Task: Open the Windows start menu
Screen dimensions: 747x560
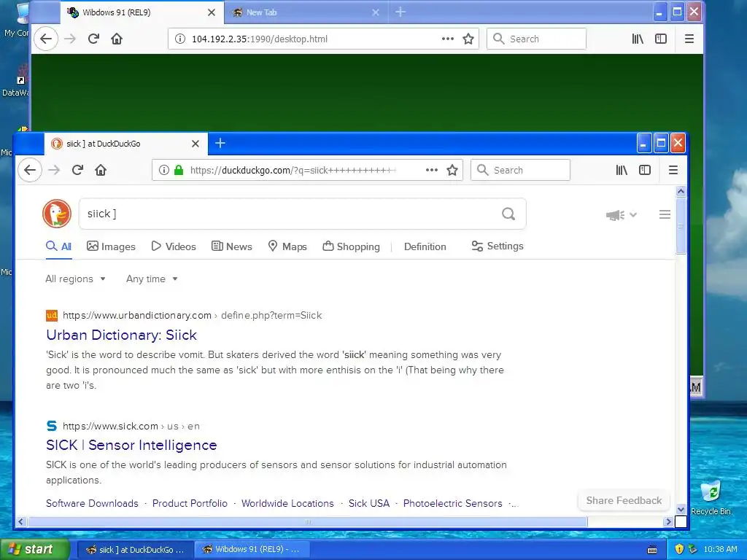Action: tap(35, 549)
